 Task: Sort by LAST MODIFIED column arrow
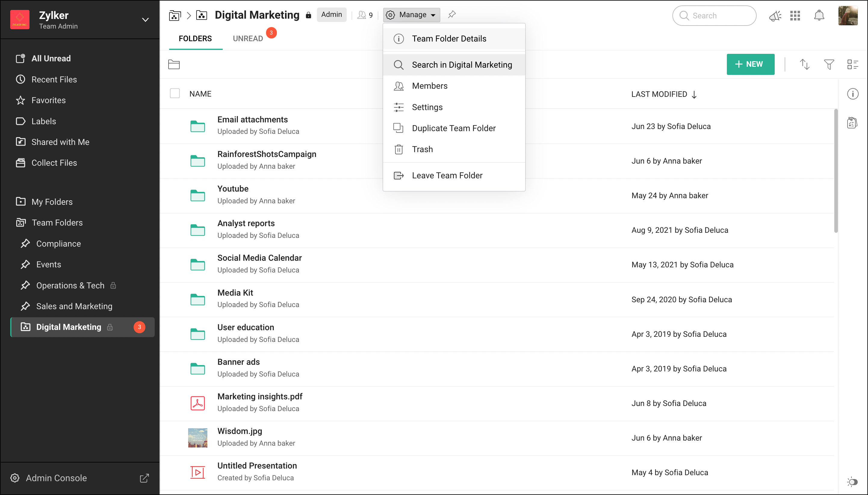pos(694,94)
